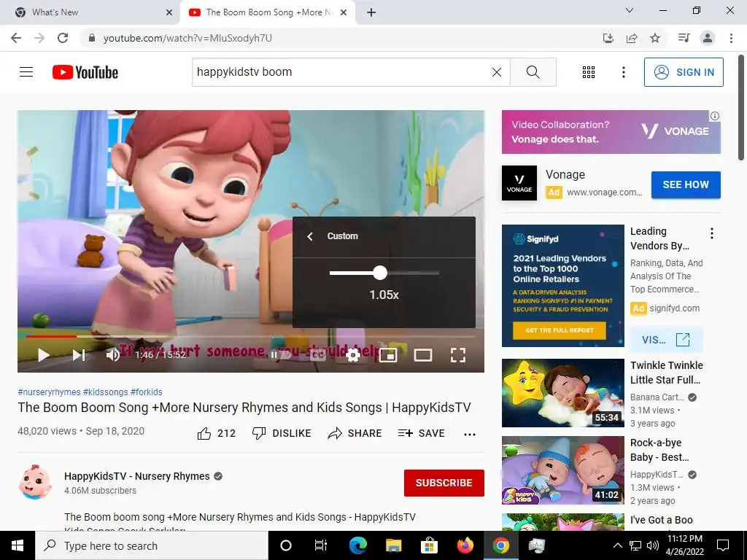The image size is (747, 560).
Task: Search with the magnifier button
Action: (533, 72)
